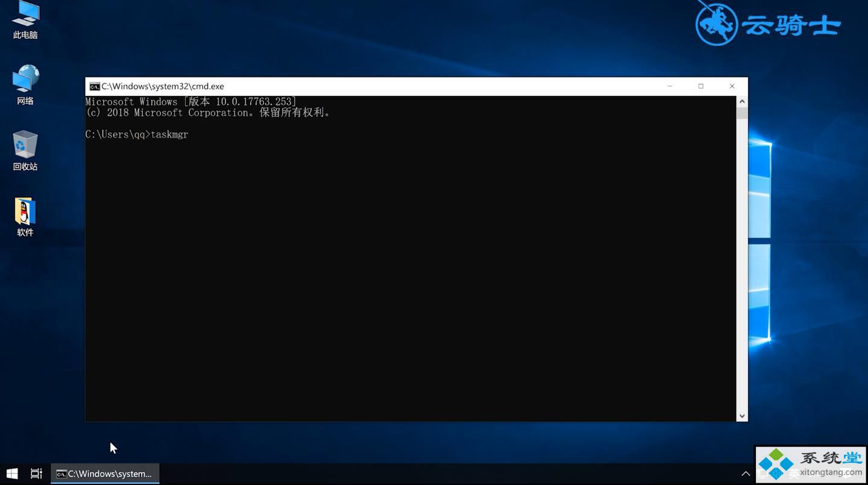The image size is (868, 485).
Task: Open the cmd title bar system menu icon
Action: tap(94, 86)
